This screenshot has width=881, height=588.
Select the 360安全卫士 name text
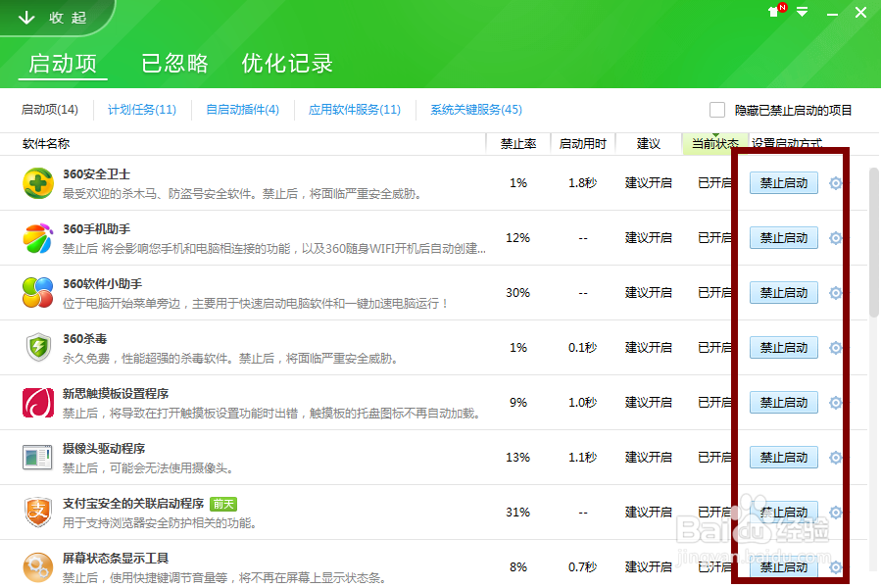tap(96, 174)
